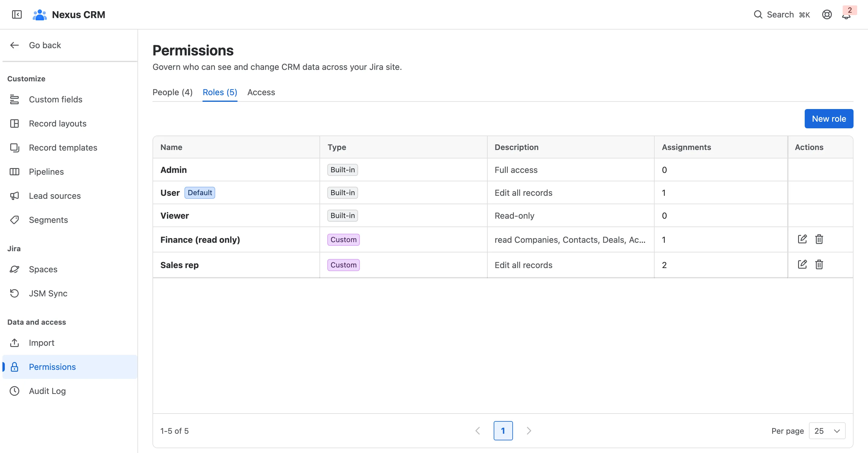Click the Default badge next to User
This screenshot has width=868, height=453.
tap(200, 193)
